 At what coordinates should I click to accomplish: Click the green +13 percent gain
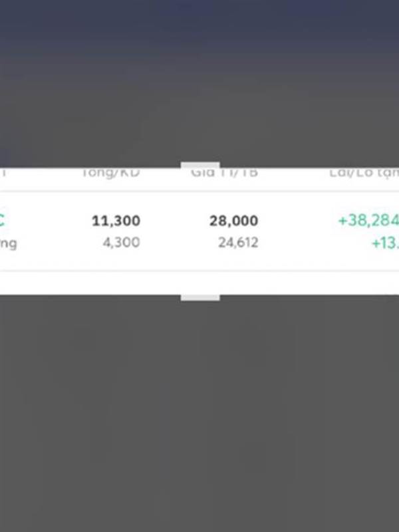[386, 243]
